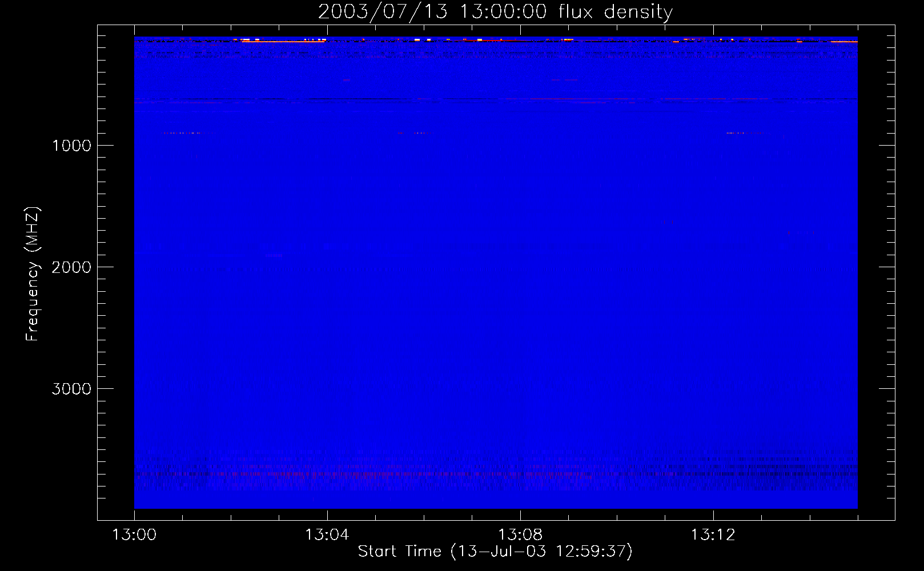The width and height of the screenshot is (924, 571).
Task: Click the 13:12 time tick label
Action: click(713, 535)
